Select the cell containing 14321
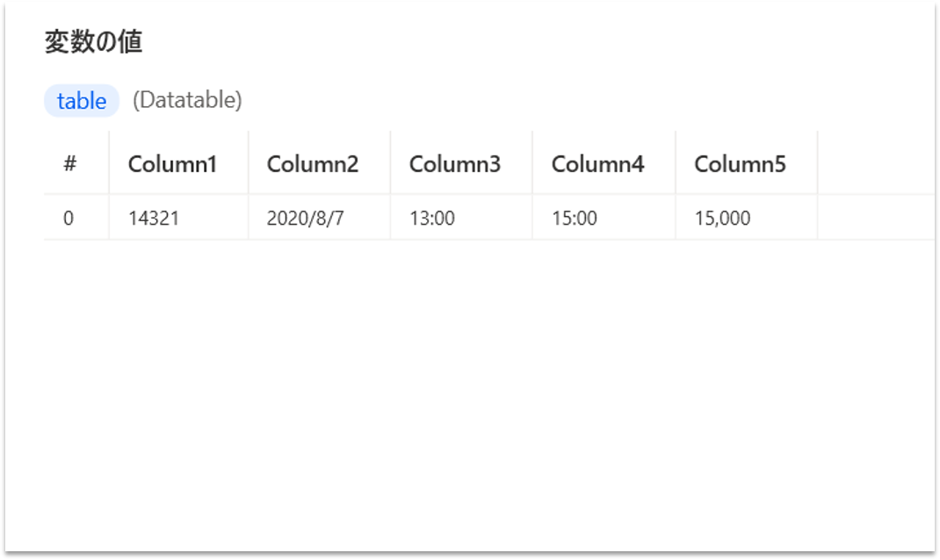This screenshot has width=940, height=560. [154, 219]
